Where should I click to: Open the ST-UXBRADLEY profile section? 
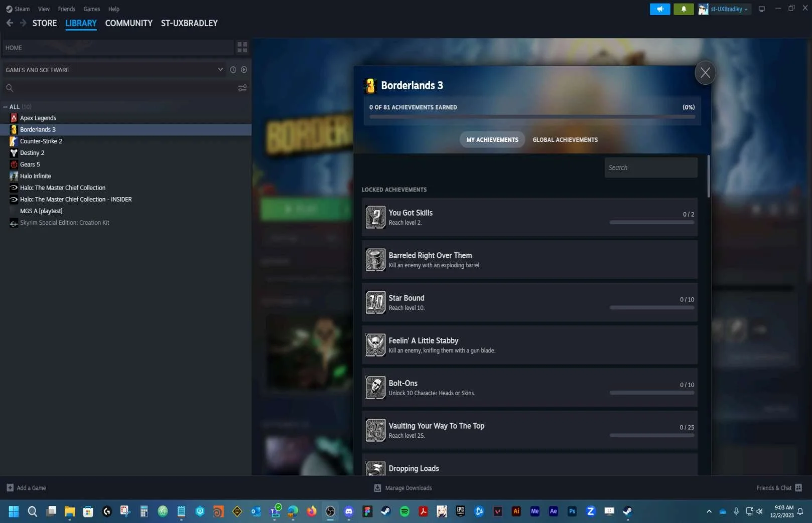(x=189, y=23)
